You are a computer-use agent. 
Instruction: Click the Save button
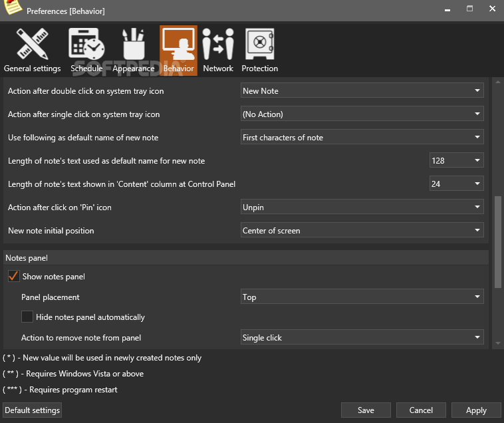point(366,410)
